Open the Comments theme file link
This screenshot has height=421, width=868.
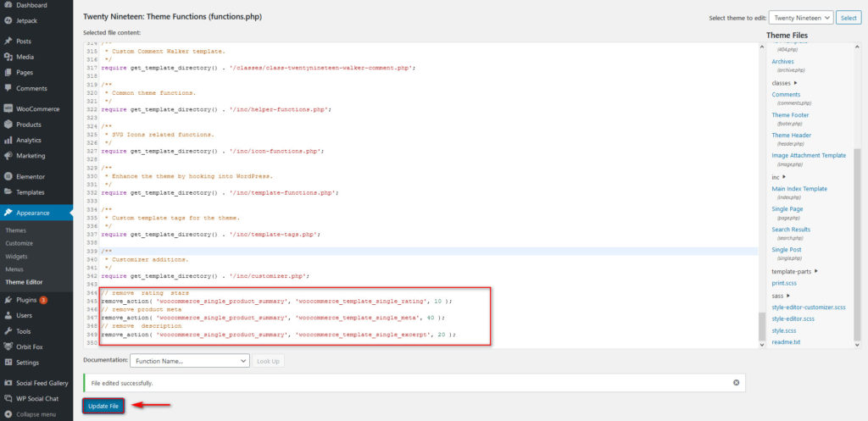786,95
